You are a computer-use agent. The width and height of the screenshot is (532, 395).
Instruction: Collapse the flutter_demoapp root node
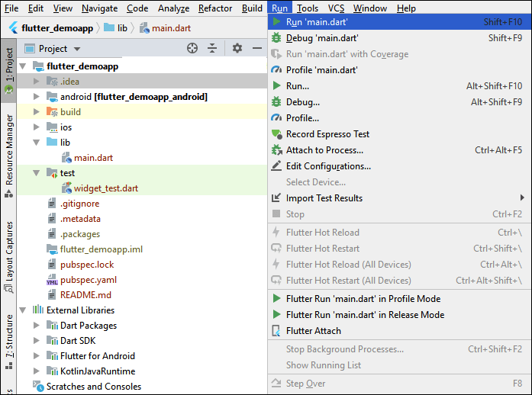[23, 66]
